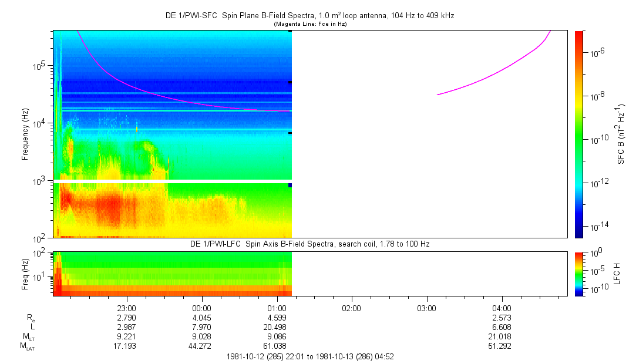Image resolution: width=636 pixels, height=364 pixels.
Task: Click the Magenta Line Fce subtitle
Action: pos(309,23)
